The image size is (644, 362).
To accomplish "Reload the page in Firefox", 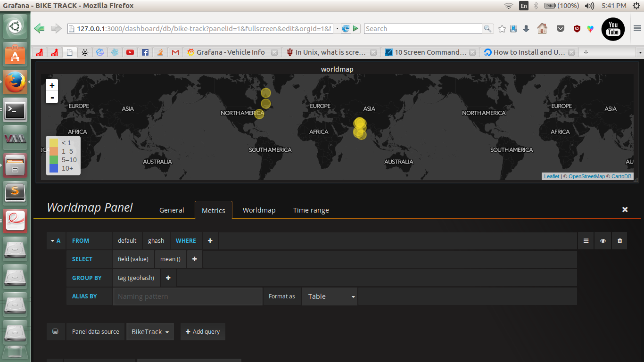I will [346, 29].
